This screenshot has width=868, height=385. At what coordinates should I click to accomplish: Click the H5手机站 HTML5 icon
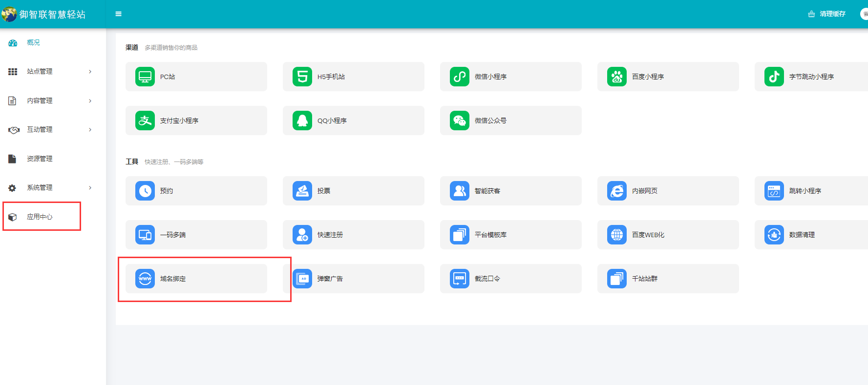[x=302, y=77]
